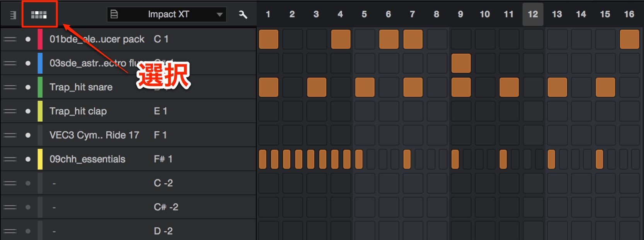Grab reorder handle of Trap_hit snare row

(10, 87)
